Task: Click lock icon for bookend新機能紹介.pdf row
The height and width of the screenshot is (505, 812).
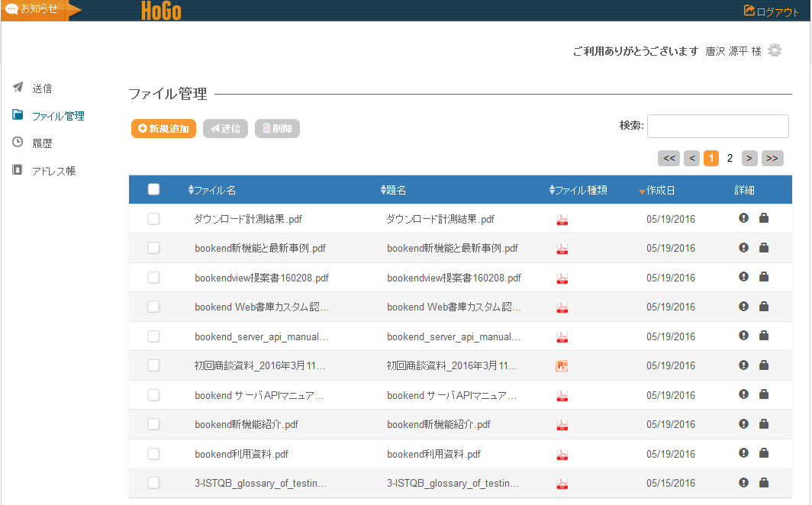Action: point(764,424)
